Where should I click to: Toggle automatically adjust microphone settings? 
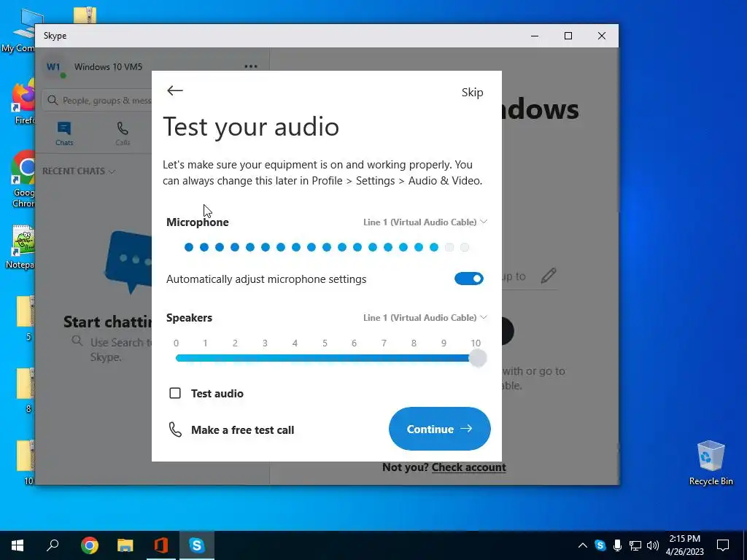point(469,279)
